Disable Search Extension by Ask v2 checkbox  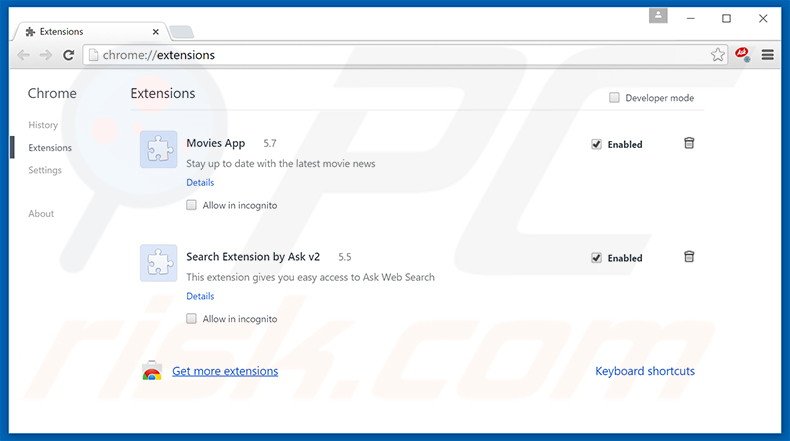pyautogui.click(x=596, y=258)
